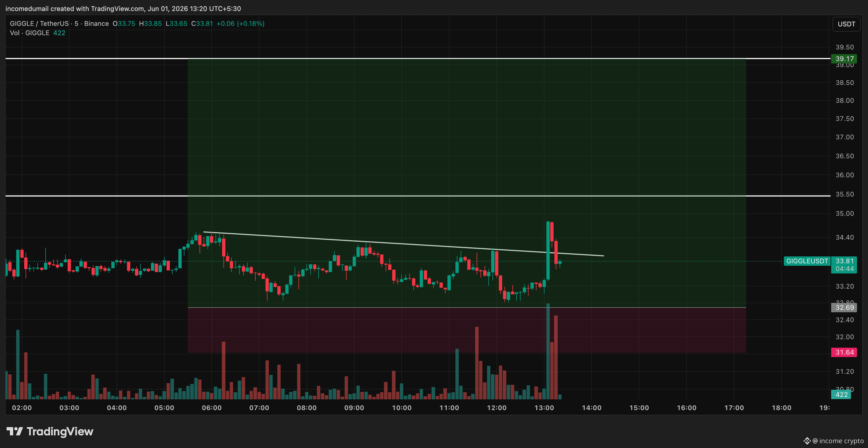Click the grey 32.69 entry price label
Image resolution: width=868 pixels, height=448 pixels.
coord(844,307)
